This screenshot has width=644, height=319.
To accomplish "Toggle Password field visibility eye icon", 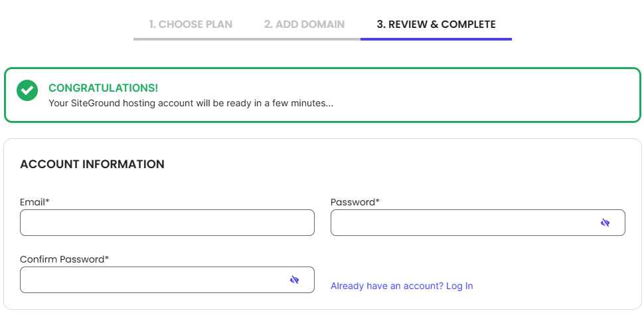I will [605, 223].
